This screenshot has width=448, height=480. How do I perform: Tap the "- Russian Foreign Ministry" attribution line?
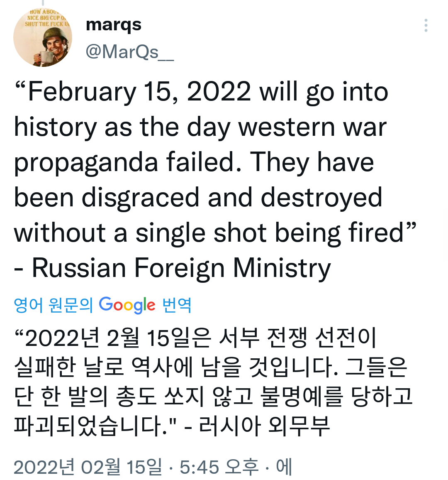173,268
